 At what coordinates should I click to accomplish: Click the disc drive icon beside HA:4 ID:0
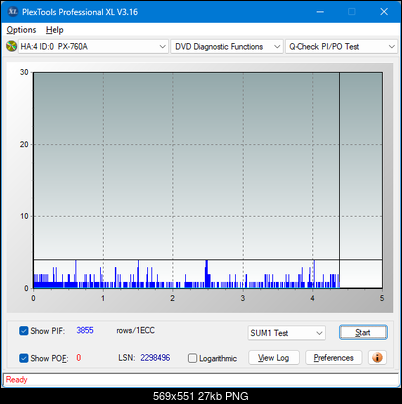point(11,46)
